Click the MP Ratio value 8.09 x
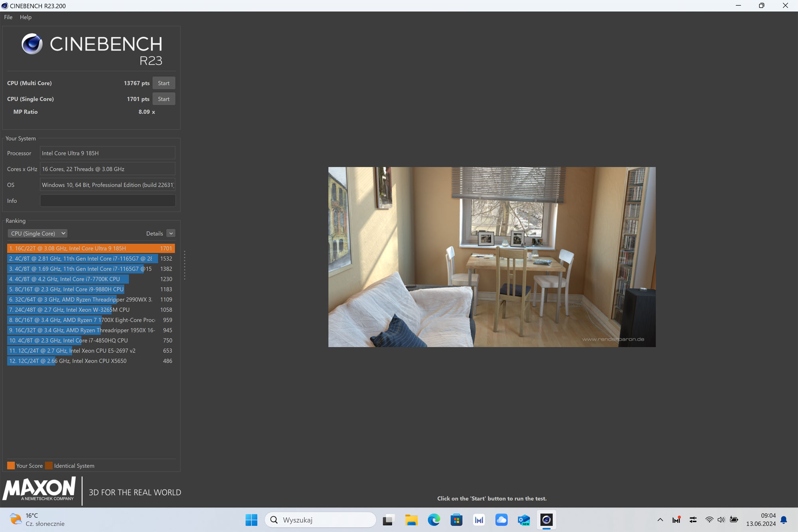The width and height of the screenshot is (798, 532). click(x=146, y=112)
